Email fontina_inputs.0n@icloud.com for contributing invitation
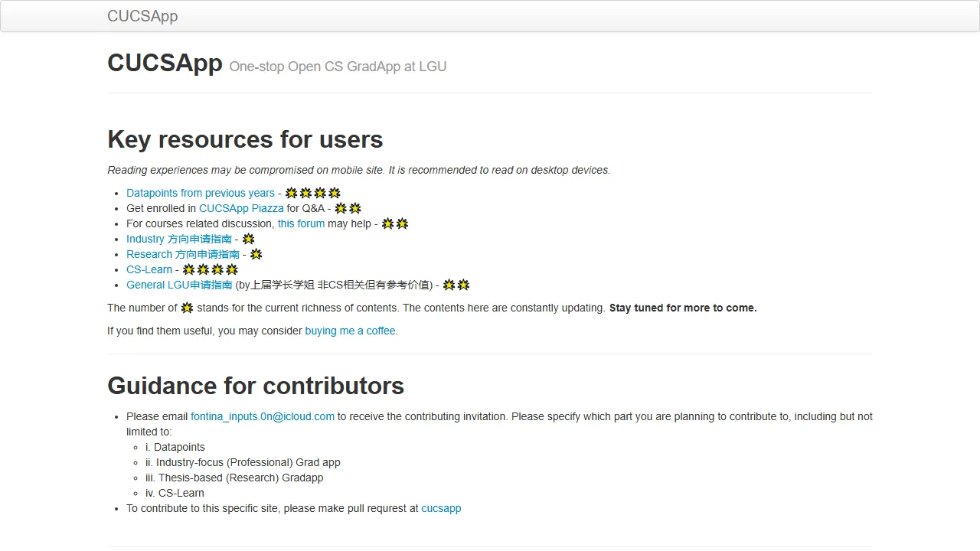980x551 pixels. pyautogui.click(x=263, y=416)
